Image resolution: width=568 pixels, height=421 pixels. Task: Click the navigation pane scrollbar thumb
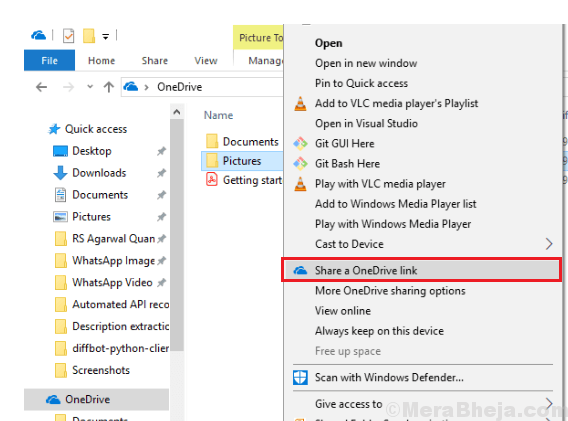coord(177,235)
